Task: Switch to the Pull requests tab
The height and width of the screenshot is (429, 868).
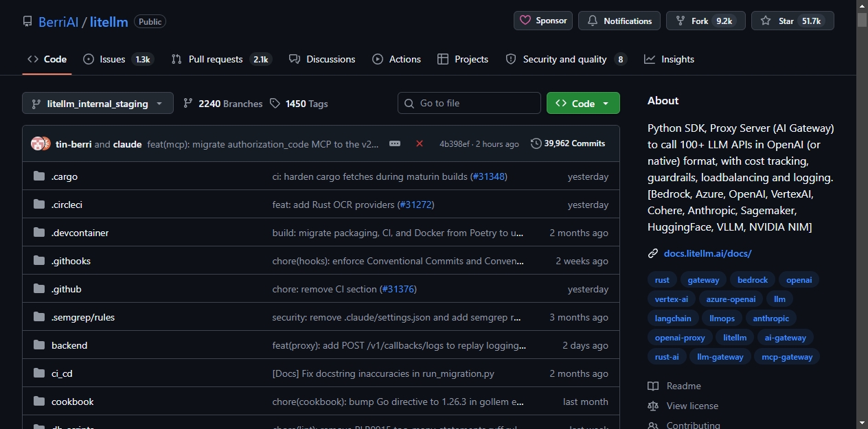Action: point(222,59)
